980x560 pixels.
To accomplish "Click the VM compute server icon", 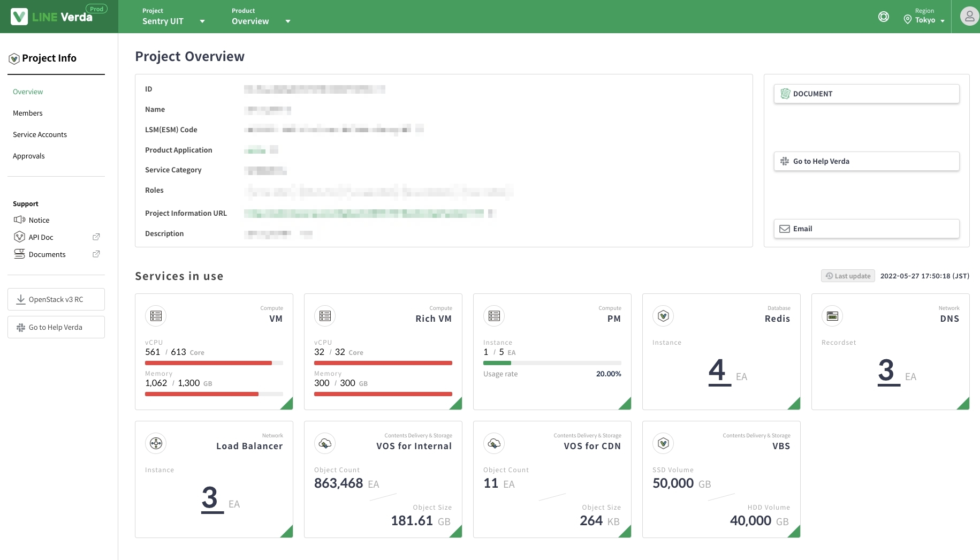I will (x=156, y=316).
